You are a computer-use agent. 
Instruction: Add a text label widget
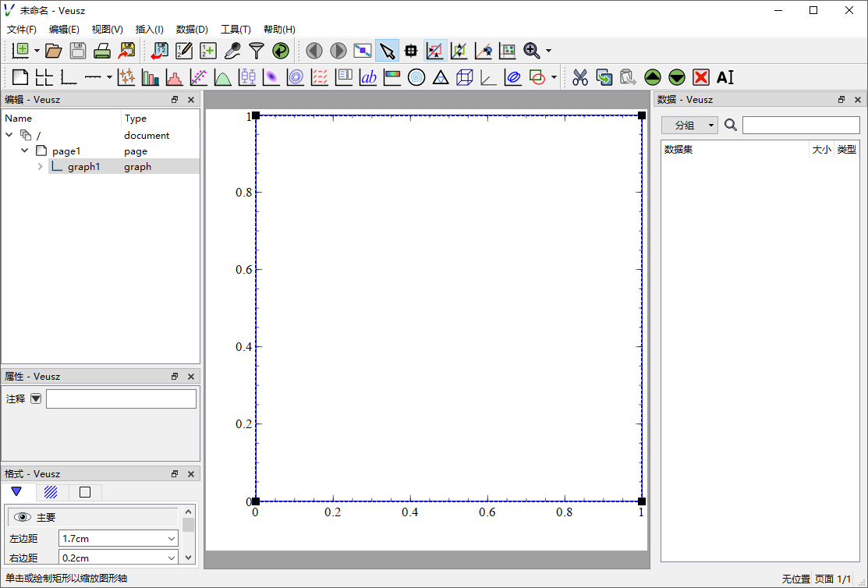[368, 77]
